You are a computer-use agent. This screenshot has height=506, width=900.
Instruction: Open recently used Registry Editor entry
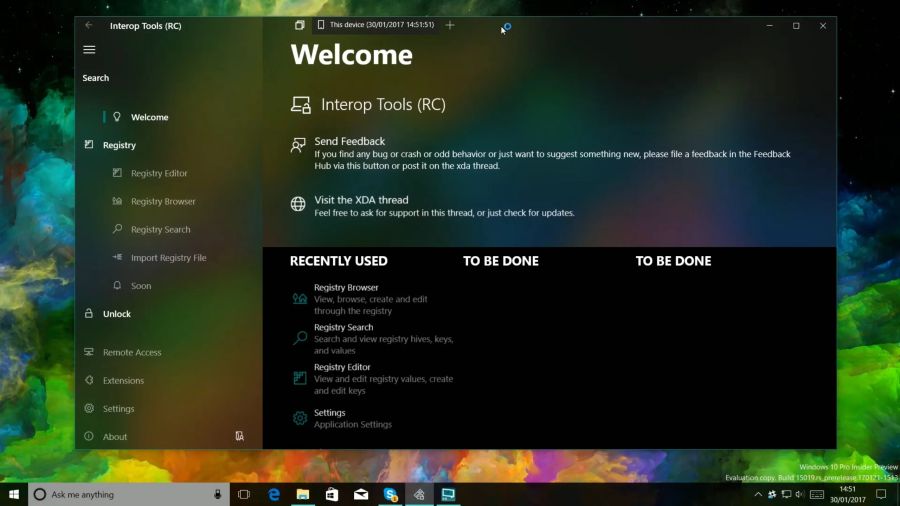[x=373, y=379]
